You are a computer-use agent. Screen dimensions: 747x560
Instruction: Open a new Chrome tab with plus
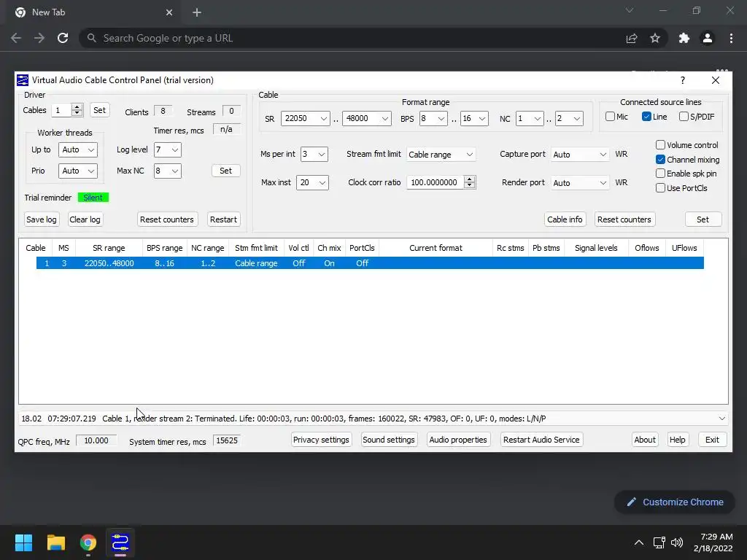(x=197, y=12)
